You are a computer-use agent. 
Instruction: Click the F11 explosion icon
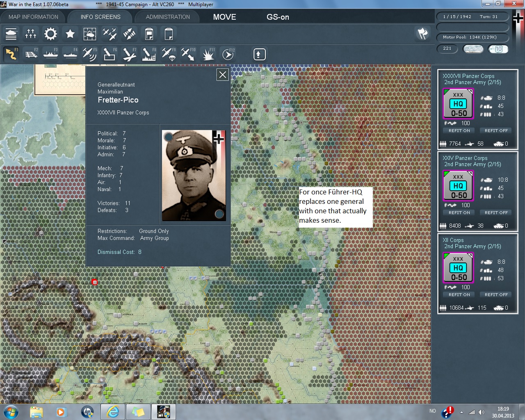tap(208, 54)
